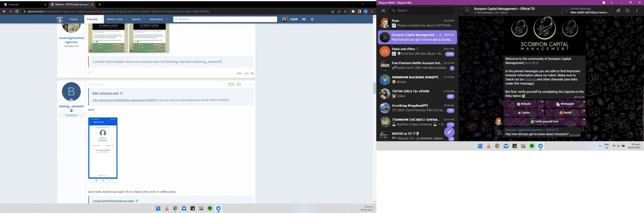Open the Home nav item
Screen dimensions: 644x213
point(73,19)
